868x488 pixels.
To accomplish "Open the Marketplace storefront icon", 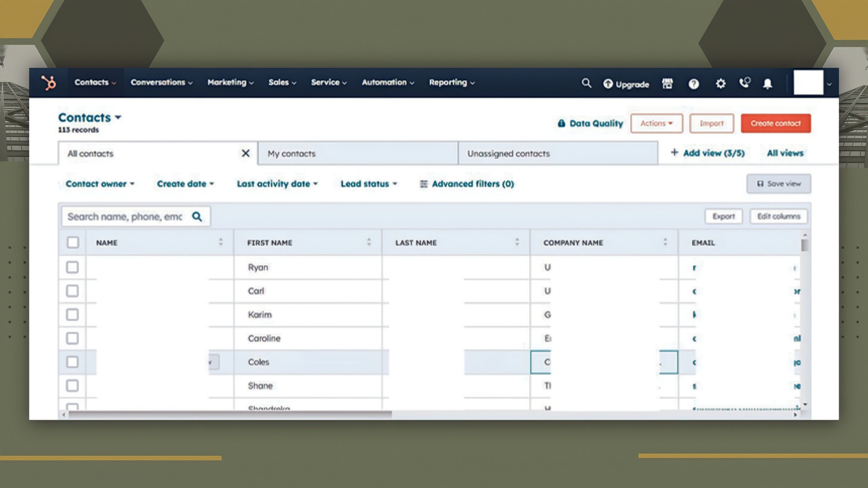I will click(667, 84).
